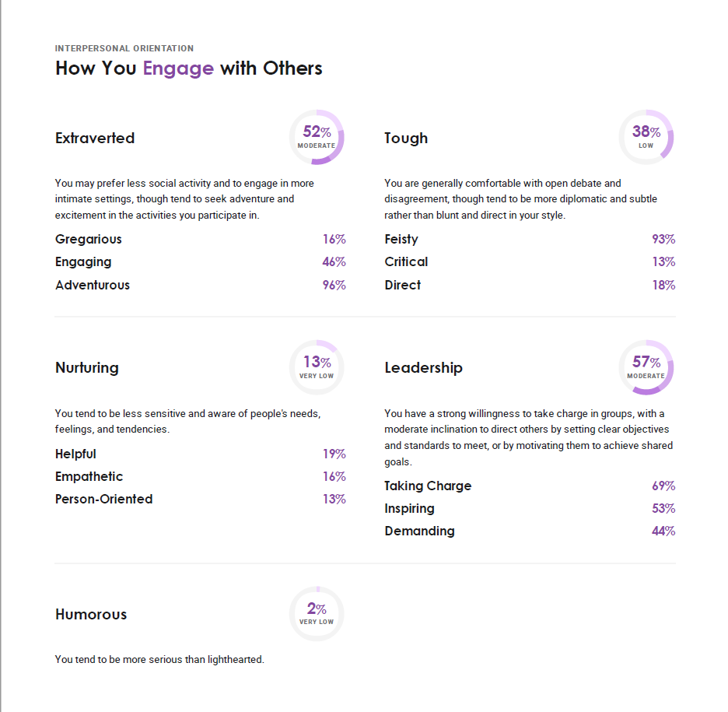Select the Tough trait heading

(406, 139)
